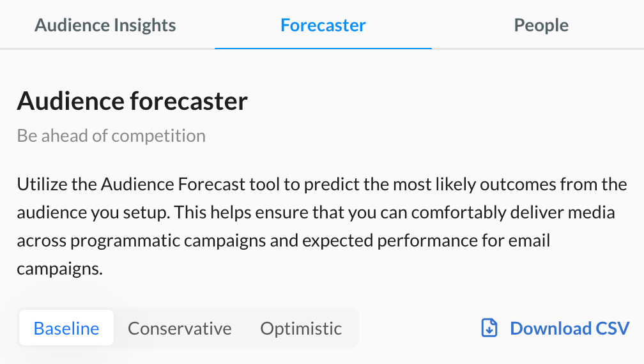Click the Download CSV text link
The image size is (644, 364).
click(x=569, y=328)
